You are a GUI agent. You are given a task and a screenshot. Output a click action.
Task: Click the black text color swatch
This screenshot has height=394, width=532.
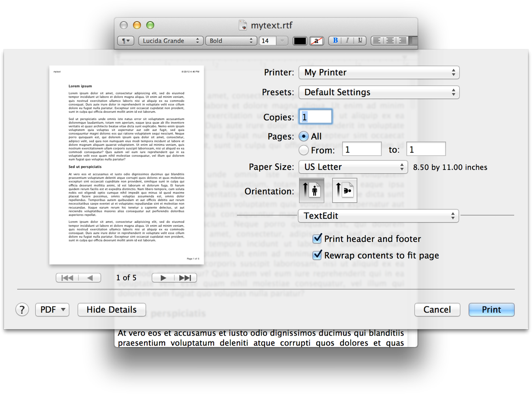tap(300, 41)
